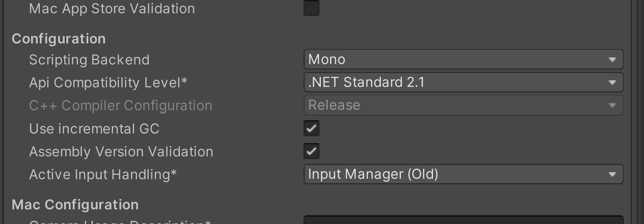Click the greyed-out C++ Compiler Configuration arrow
Image resolution: width=644 pixels, height=224 pixels.
pos(612,106)
